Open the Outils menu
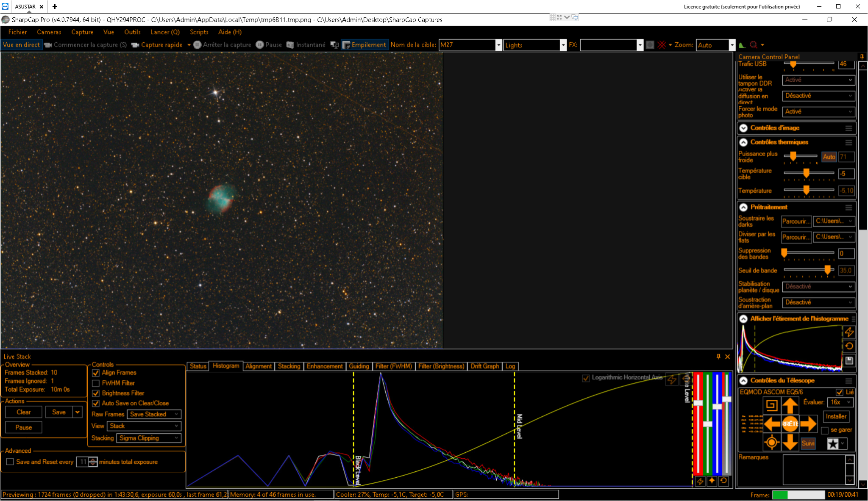 132,32
